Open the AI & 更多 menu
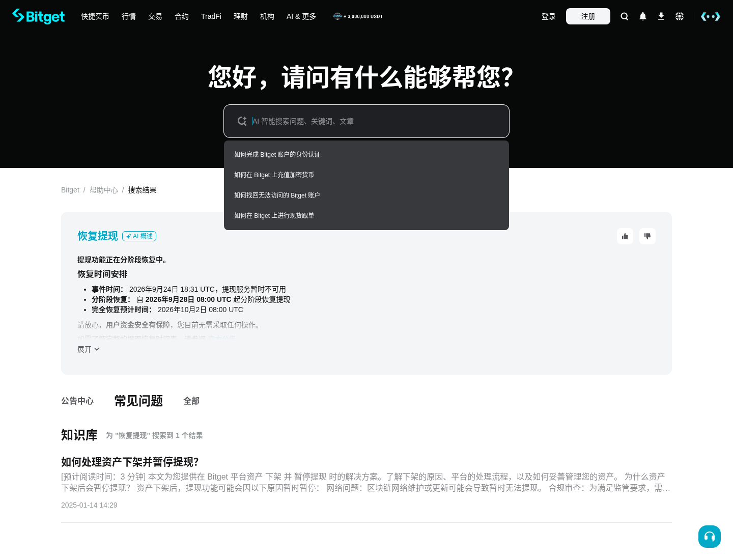733x560 pixels. [301, 16]
